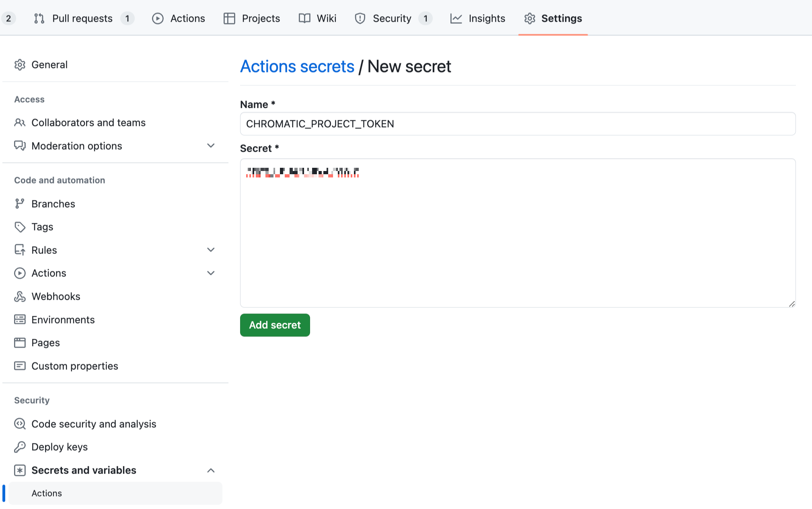The image size is (812, 509).
Task: Click the pull request icon in top navigation
Action: click(x=39, y=19)
